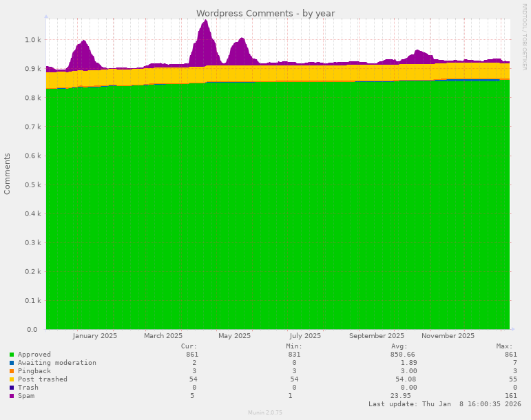The width and height of the screenshot is (531, 420).
Task: Click the 'Post trashed' legend label
Action: pos(43,379)
